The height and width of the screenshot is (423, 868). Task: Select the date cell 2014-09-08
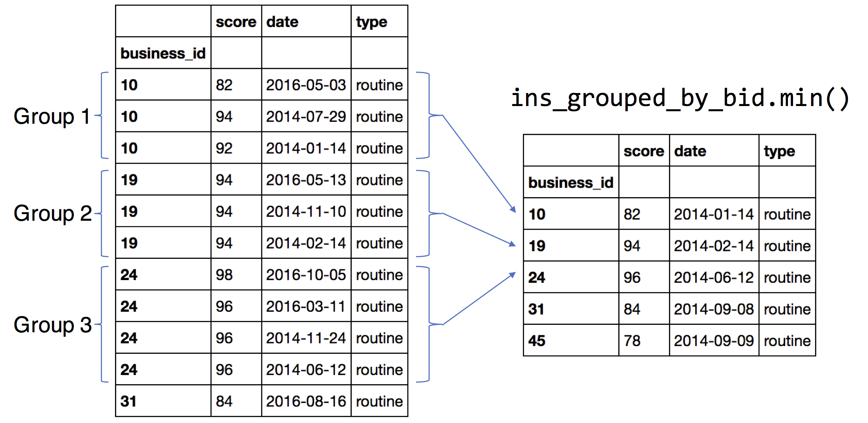(713, 309)
